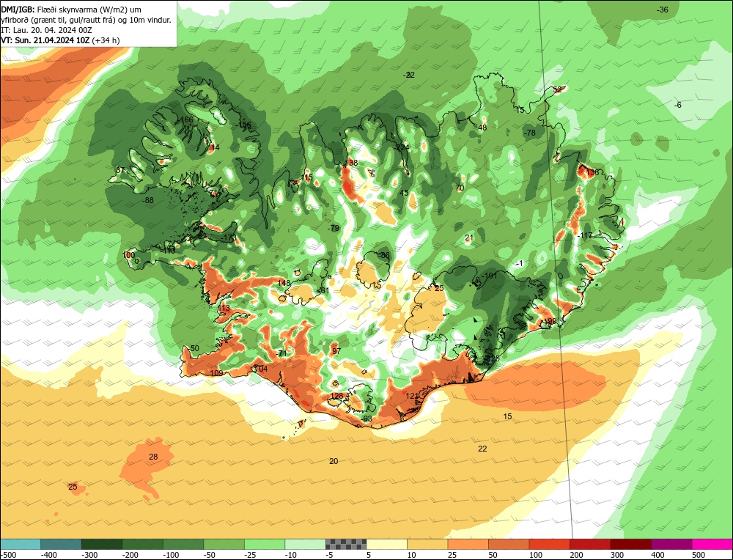Click the '22' value in the southeastern ocean

482,449
